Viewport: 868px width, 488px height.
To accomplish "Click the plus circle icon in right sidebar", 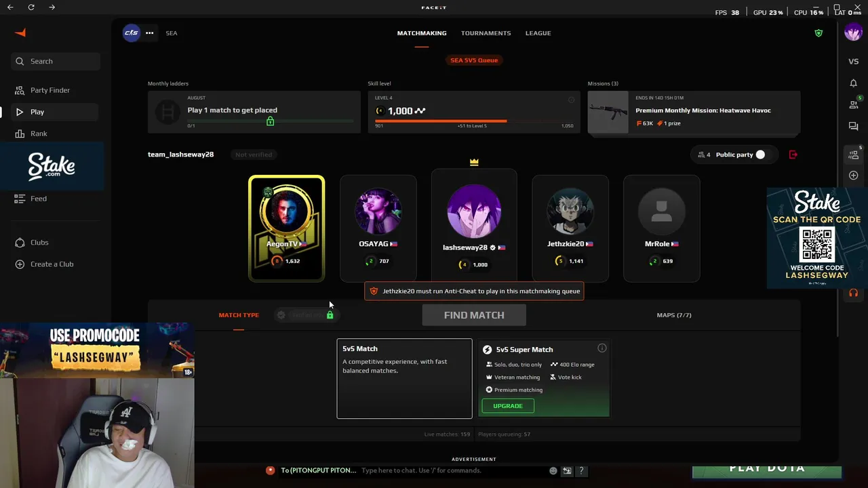I will (853, 176).
